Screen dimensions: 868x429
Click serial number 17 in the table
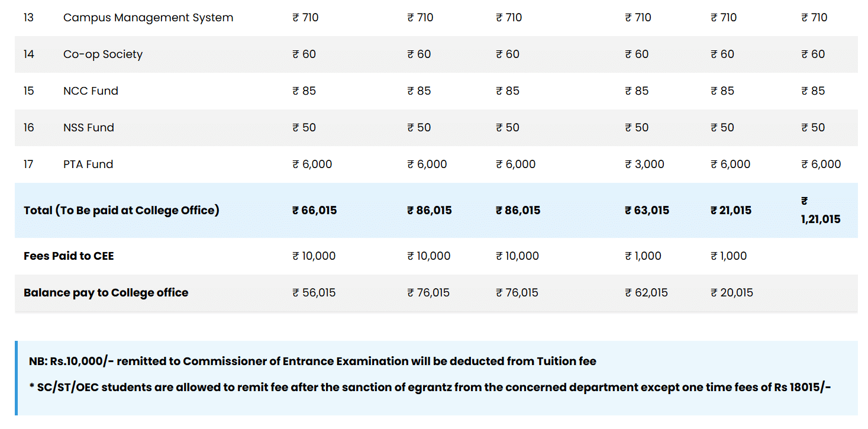tap(29, 164)
